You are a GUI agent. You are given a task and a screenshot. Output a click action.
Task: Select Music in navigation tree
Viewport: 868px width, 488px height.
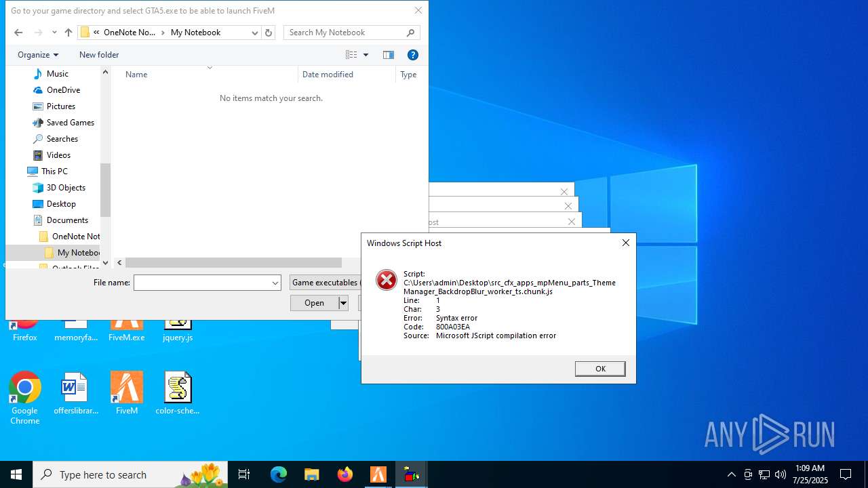(x=58, y=74)
